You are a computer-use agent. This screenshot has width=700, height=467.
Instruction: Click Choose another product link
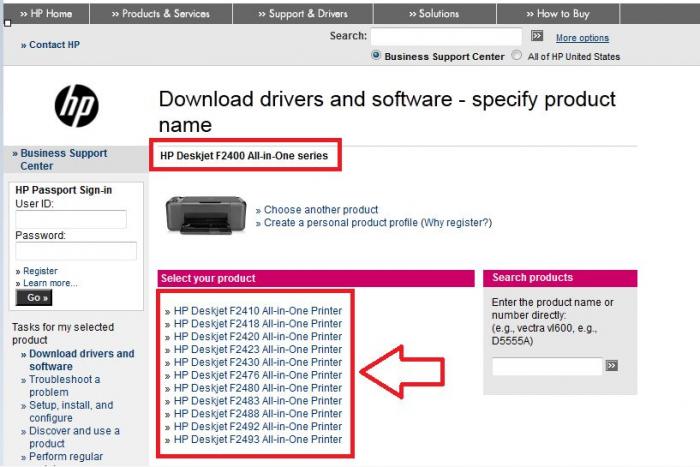tap(317, 209)
